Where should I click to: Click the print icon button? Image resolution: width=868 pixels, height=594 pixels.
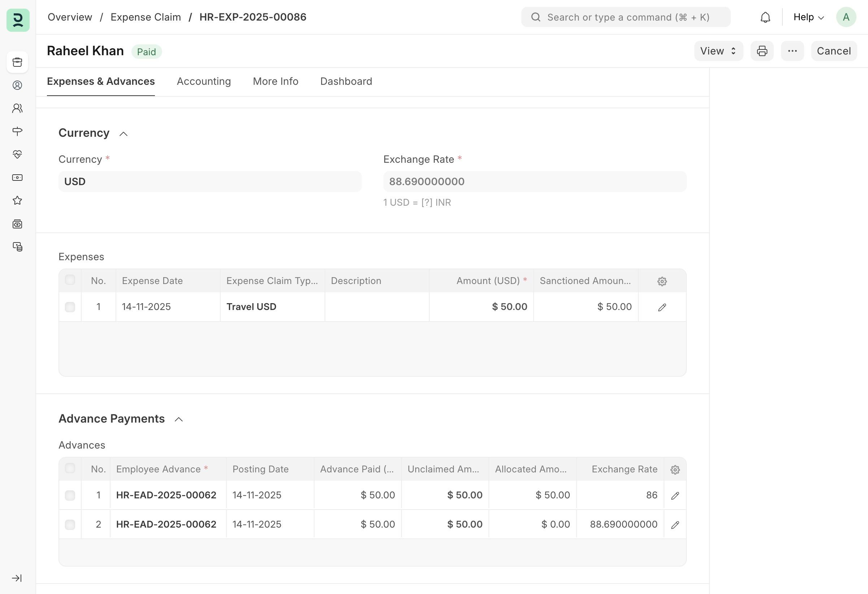pos(762,51)
